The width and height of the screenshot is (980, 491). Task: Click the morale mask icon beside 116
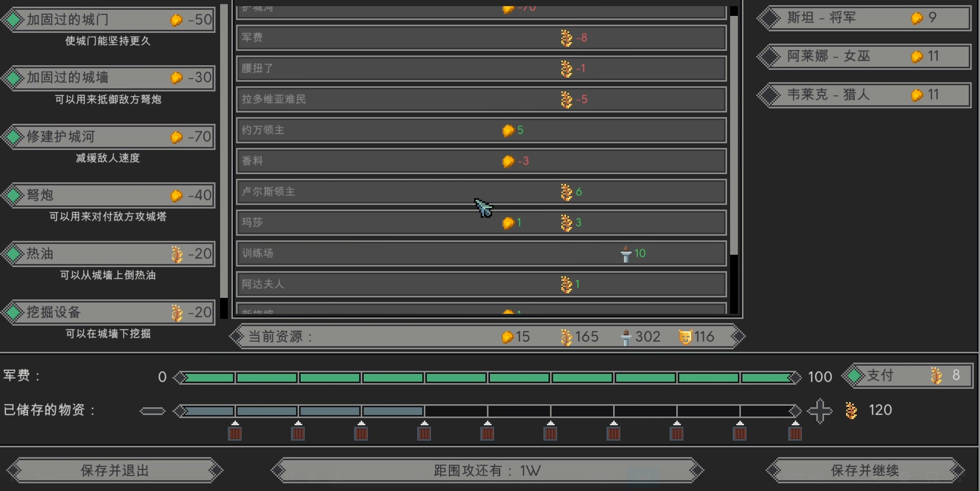click(x=685, y=337)
